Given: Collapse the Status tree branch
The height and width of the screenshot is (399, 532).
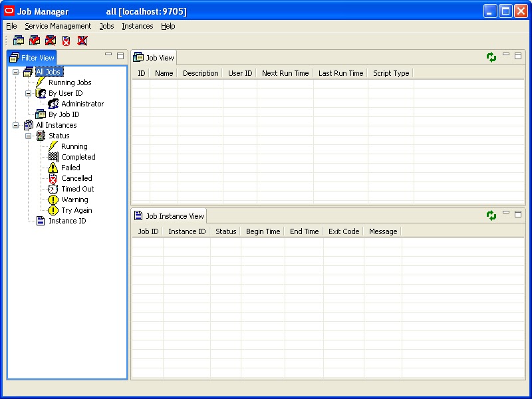Looking at the screenshot, I should pyautogui.click(x=27, y=136).
